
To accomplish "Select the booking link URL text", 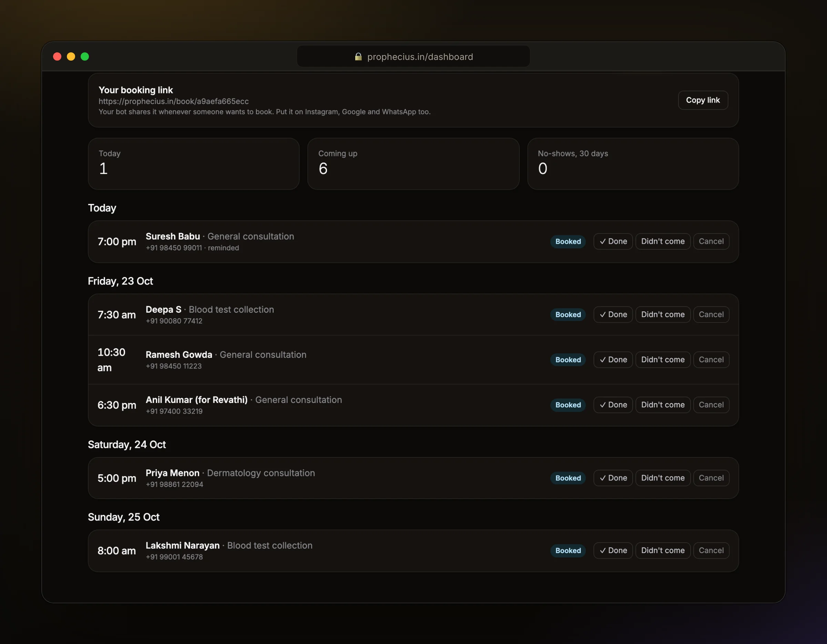I will point(173,101).
